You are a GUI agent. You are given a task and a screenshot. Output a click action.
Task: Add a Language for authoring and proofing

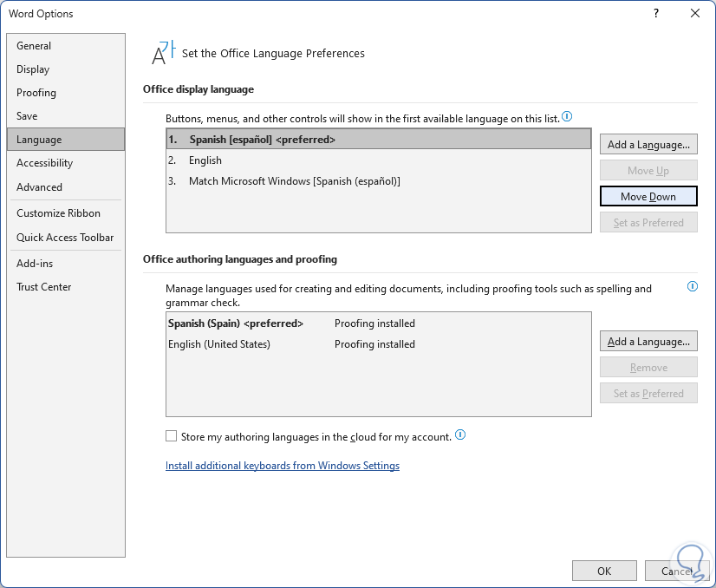point(648,342)
